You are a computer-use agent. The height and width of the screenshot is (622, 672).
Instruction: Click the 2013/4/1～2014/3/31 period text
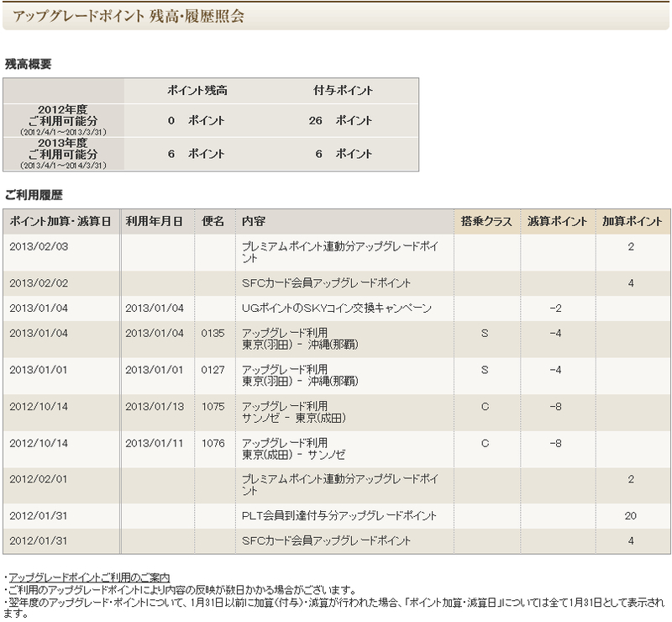pos(63,166)
